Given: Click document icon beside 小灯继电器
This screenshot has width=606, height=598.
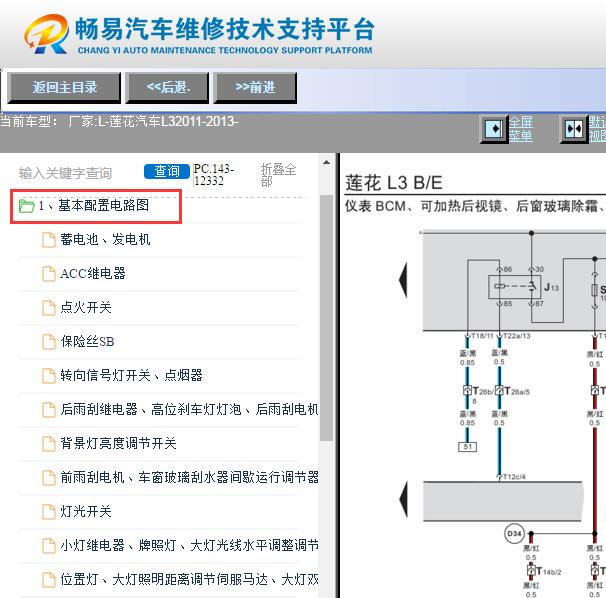Looking at the screenshot, I should click(x=49, y=545).
